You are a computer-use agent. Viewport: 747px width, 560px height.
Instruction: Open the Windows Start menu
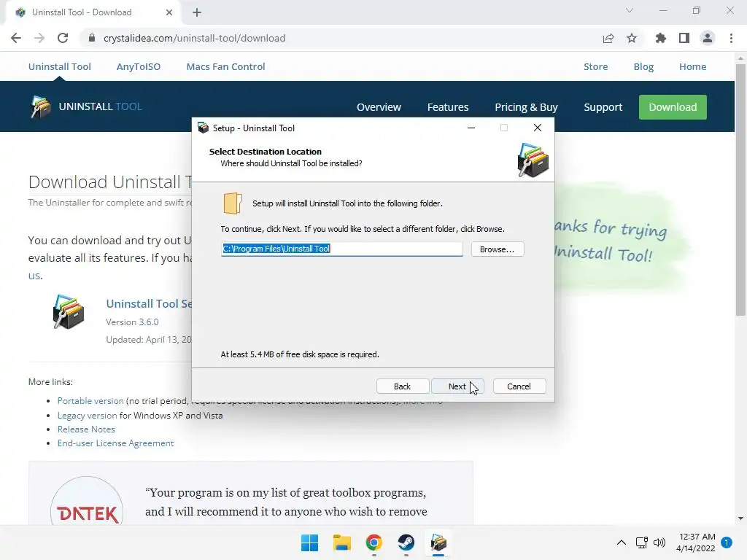(x=309, y=542)
